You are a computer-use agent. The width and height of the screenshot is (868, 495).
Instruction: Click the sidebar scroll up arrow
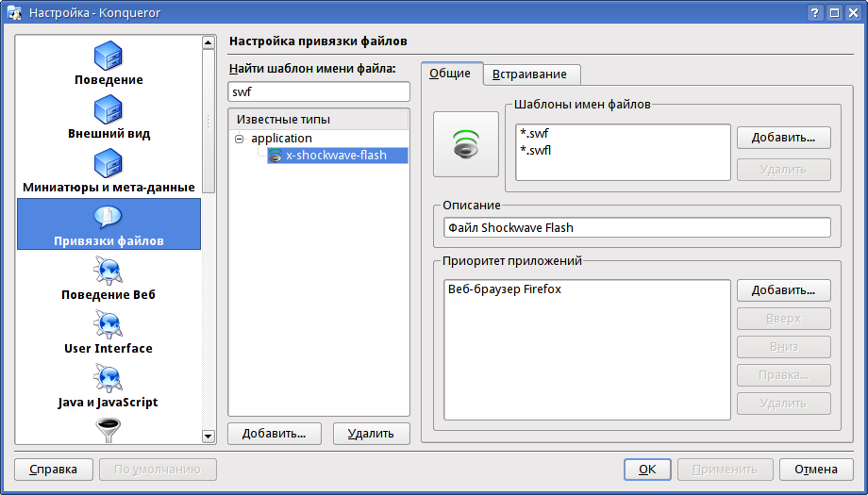tap(209, 42)
